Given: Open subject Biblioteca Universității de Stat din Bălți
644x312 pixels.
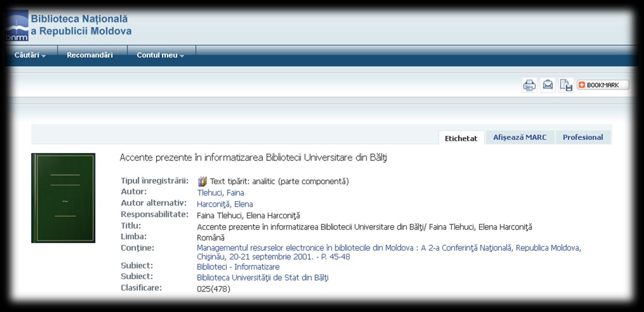Looking at the screenshot, I should point(263,278).
